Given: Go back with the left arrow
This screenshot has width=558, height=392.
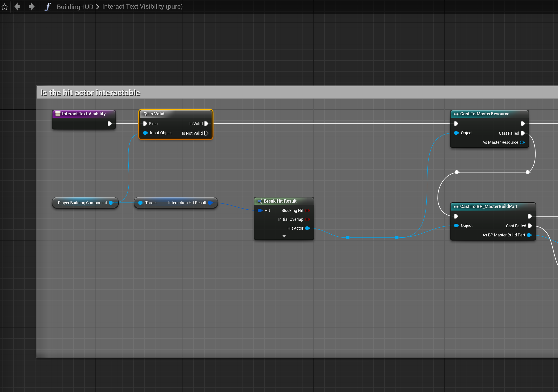Looking at the screenshot, I should (x=17, y=7).
